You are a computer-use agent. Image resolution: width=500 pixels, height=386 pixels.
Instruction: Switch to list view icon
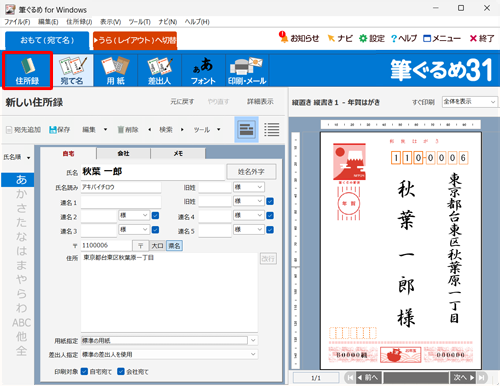pyautogui.click(x=272, y=129)
